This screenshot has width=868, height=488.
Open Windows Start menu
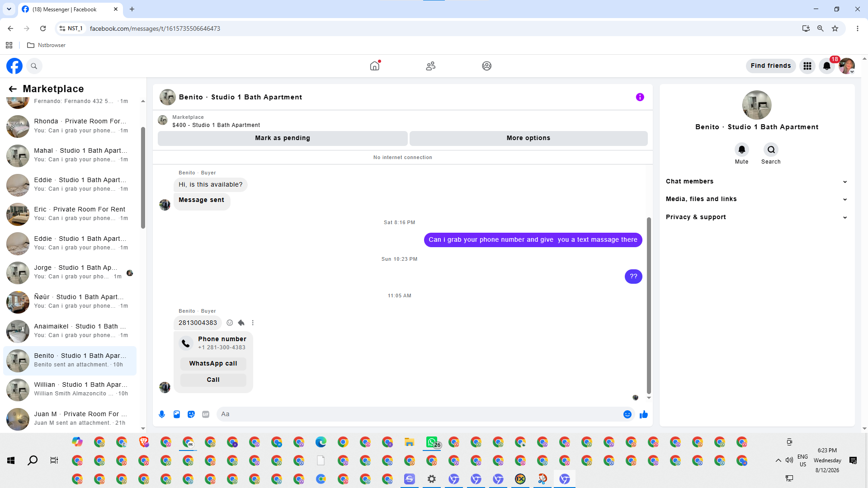click(11, 460)
